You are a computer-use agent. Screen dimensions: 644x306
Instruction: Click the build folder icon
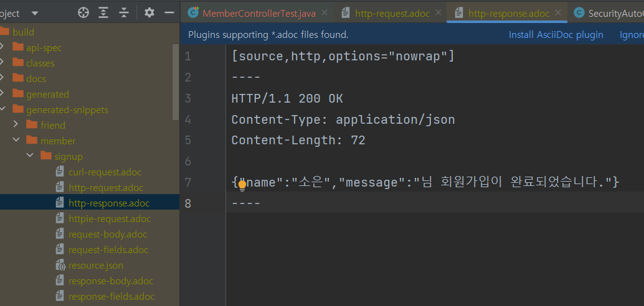pyautogui.click(x=4, y=32)
